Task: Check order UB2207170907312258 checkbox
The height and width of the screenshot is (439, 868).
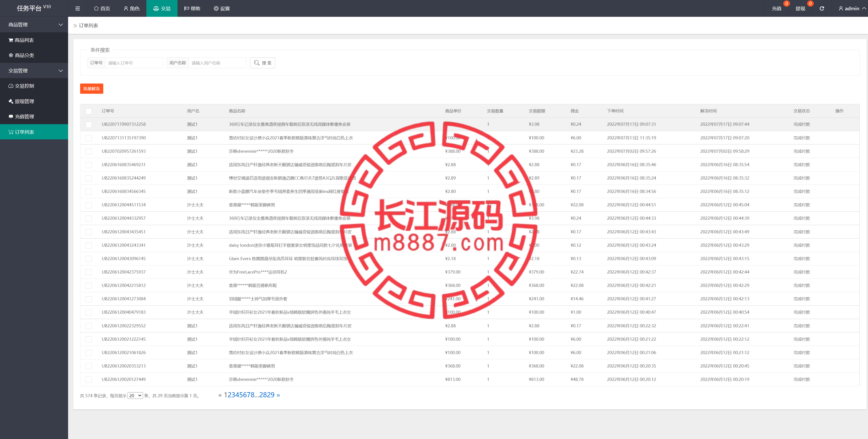Action: point(89,125)
